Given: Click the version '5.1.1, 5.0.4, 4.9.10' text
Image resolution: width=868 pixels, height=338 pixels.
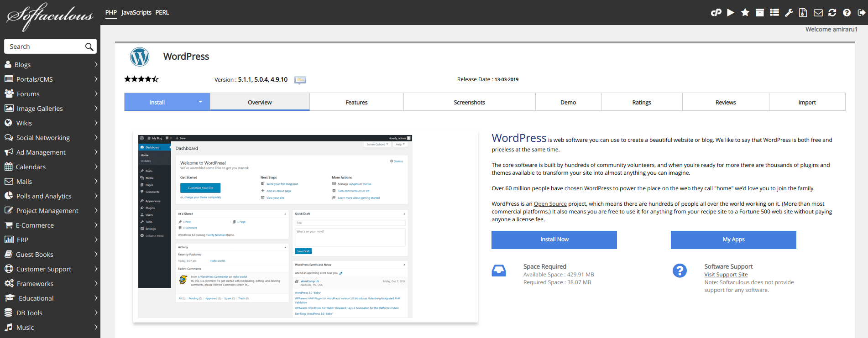Looking at the screenshot, I should click(x=262, y=79).
